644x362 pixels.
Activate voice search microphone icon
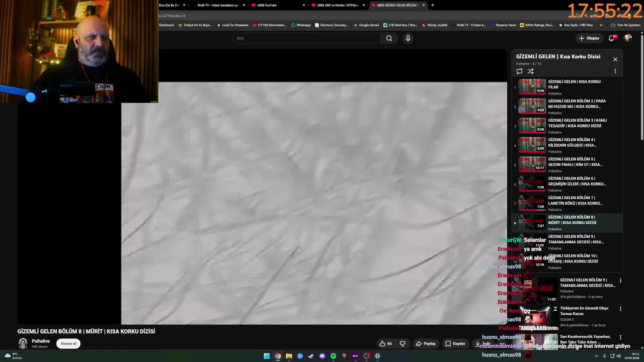click(x=408, y=38)
